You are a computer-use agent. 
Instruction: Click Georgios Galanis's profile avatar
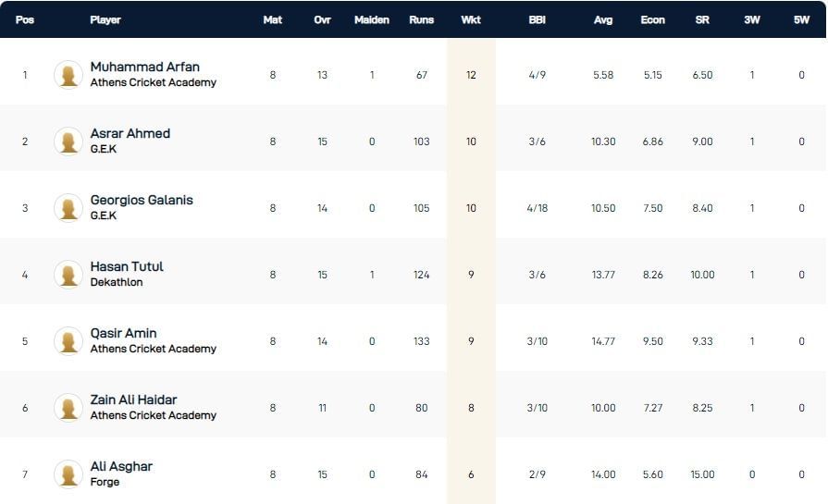68,208
